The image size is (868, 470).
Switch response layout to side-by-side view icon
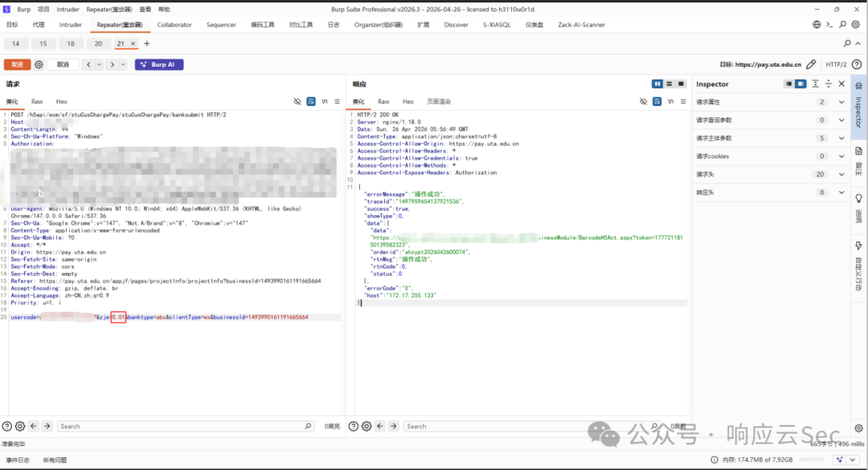[657, 84]
